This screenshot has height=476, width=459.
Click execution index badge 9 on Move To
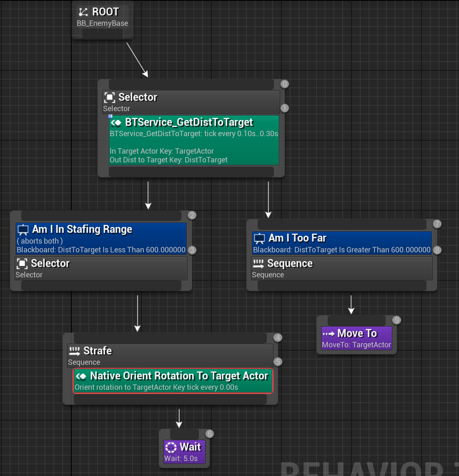pos(396,320)
